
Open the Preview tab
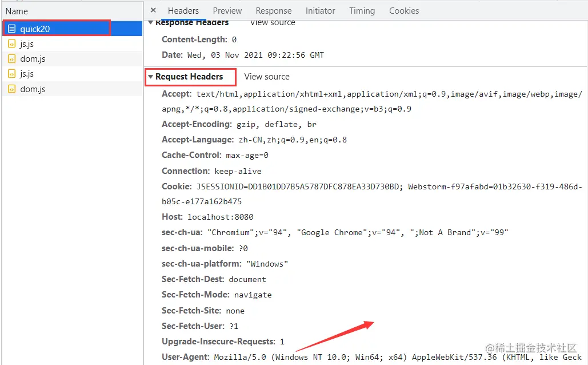[x=227, y=11]
